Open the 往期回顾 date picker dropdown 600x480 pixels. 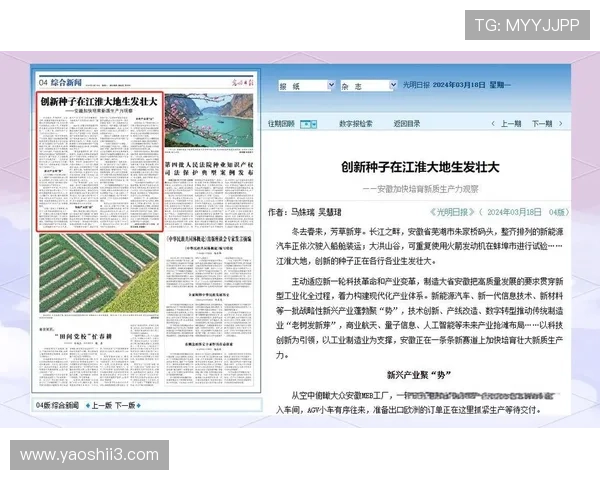309,124
